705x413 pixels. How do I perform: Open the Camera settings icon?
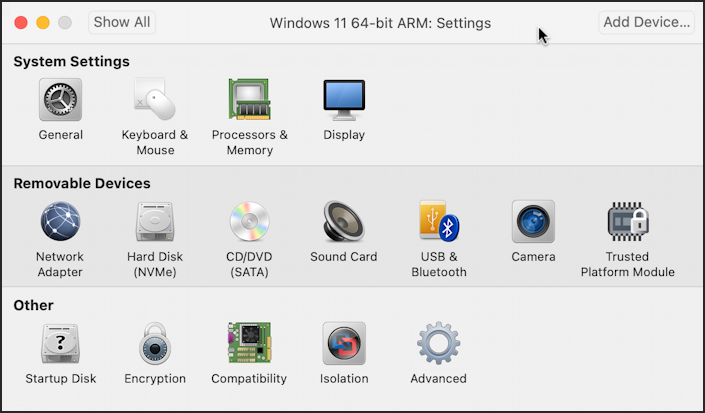[533, 222]
